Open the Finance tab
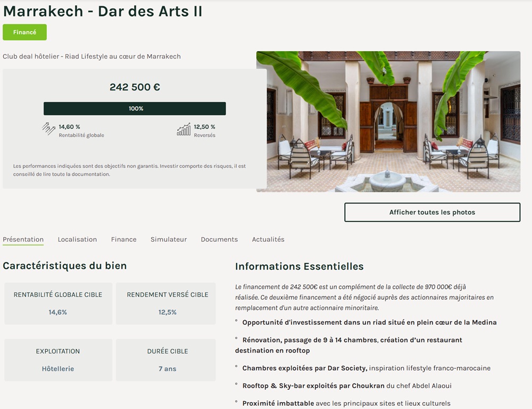The height and width of the screenshot is (409, 532). [123, 240]
